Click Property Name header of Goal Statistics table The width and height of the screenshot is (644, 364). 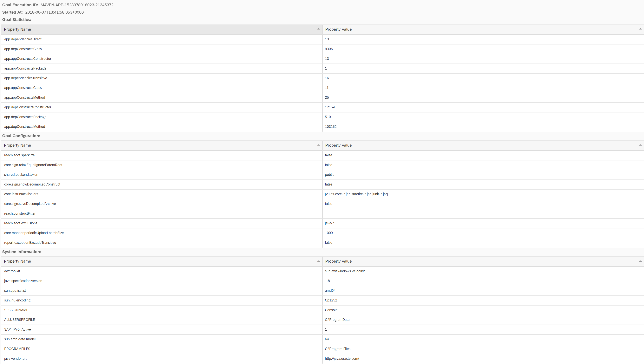click(x=17, y=30)
